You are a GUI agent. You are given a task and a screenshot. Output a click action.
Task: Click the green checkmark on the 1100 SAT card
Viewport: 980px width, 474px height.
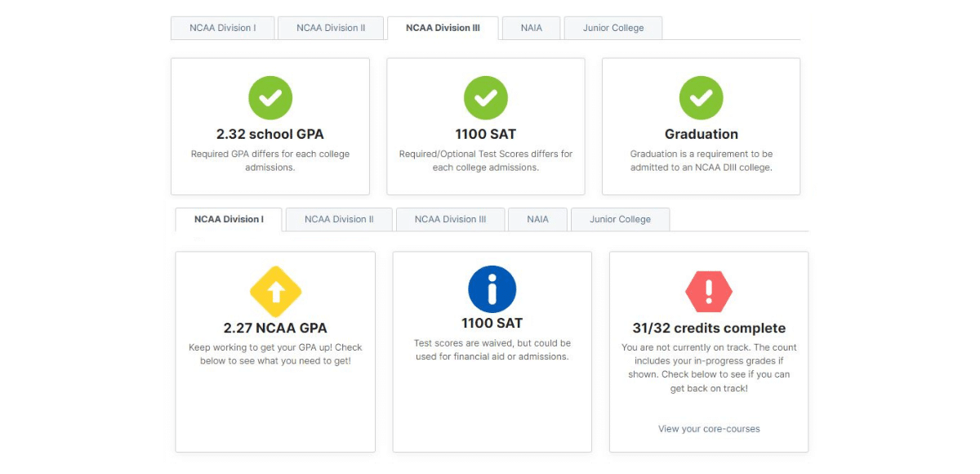[486, 97]
